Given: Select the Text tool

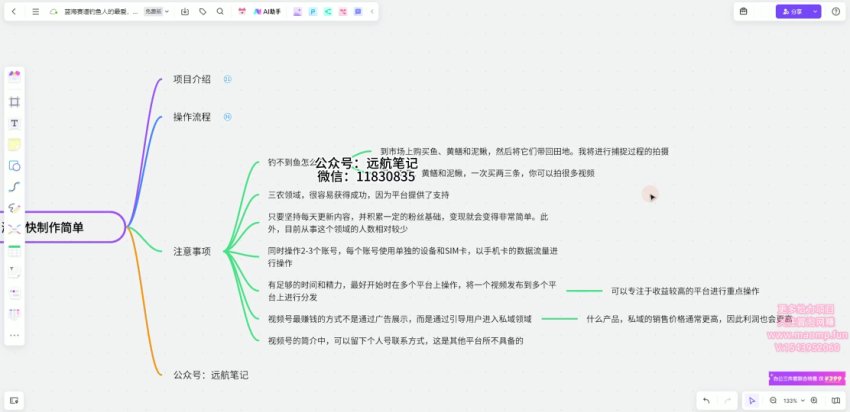Looking at the screenshot, I should 14,123.
